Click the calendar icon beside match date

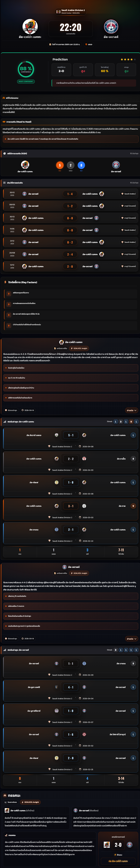click(50, 44)
